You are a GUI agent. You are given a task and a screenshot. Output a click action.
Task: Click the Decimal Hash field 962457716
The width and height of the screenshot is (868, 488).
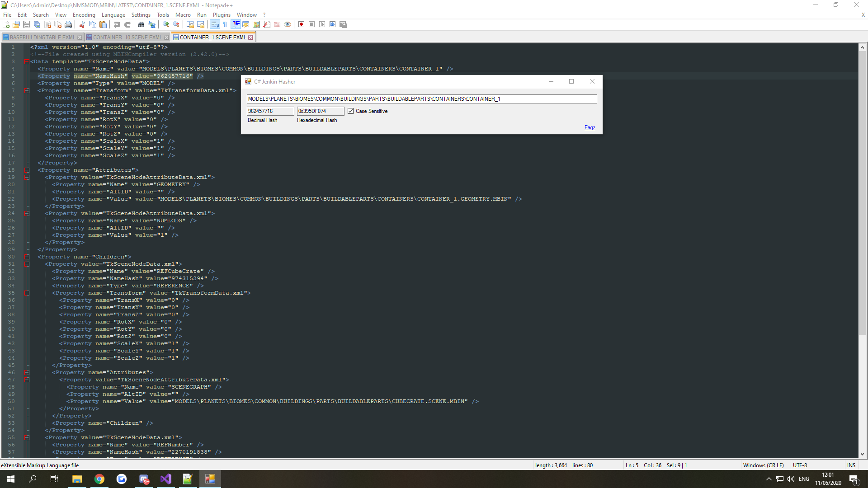click(270, 111)
